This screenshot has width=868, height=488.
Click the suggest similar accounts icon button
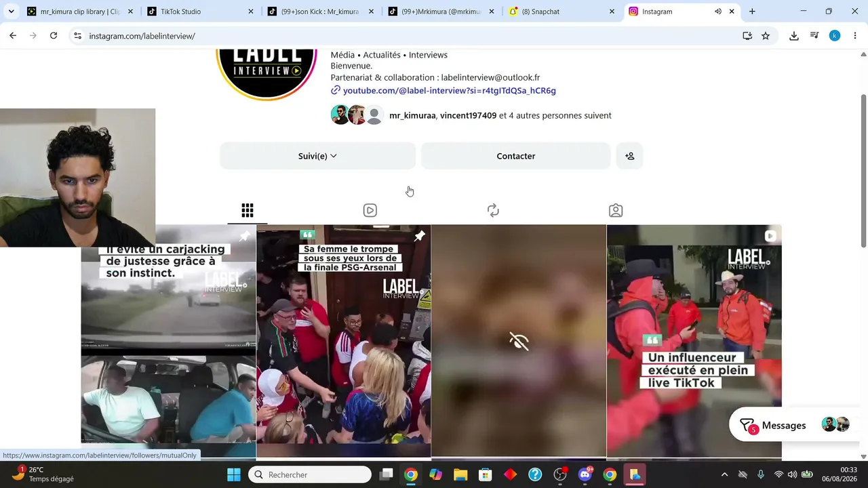click(629, 156)
